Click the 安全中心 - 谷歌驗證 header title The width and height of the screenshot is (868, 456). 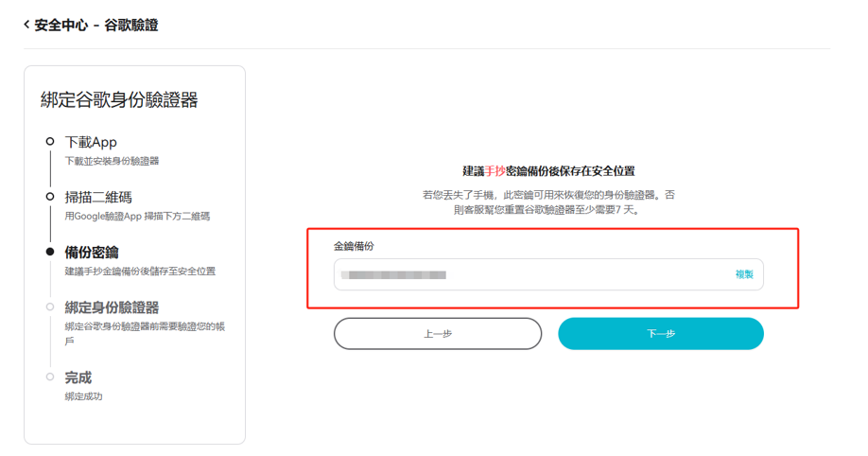pyautogui.click(x=96, y=25)
